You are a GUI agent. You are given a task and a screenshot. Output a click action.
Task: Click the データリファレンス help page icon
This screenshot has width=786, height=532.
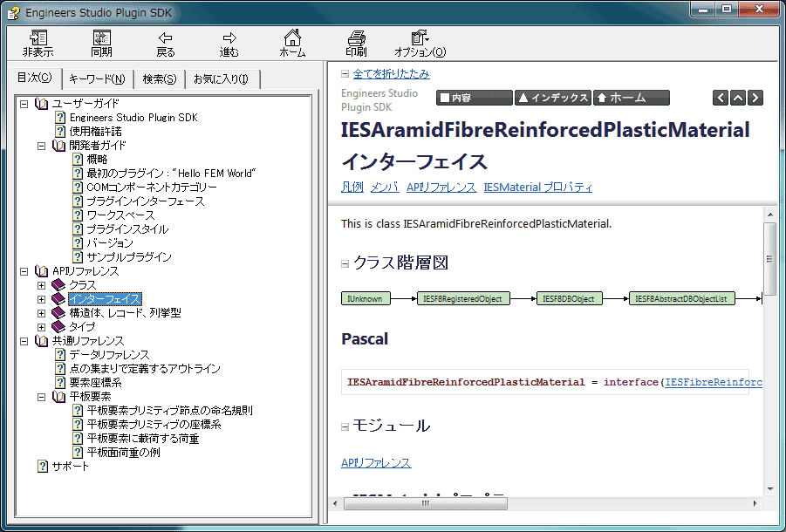(60, 355)
